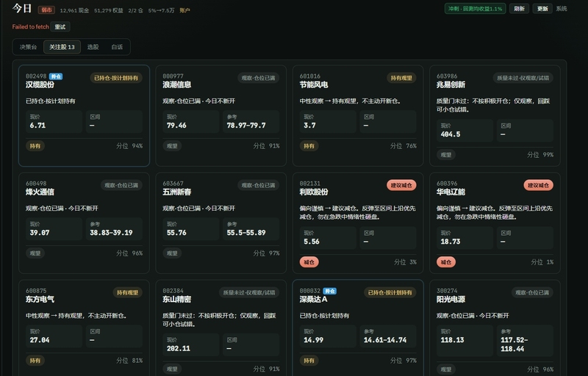Click the 持有观望 badge on 节能风电 card
This screenshot has width=588, height=376.
pos(401,78)
